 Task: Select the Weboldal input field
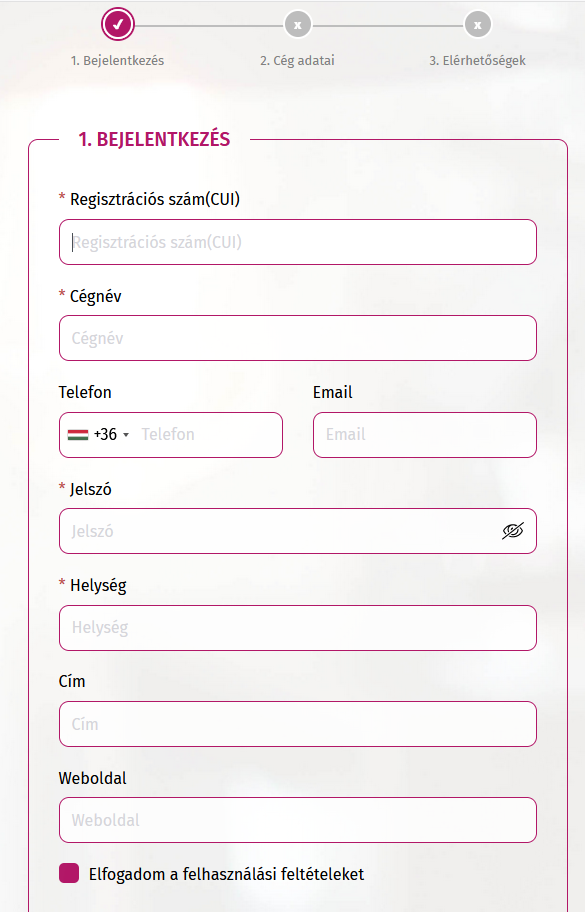[x=298, y=820]
